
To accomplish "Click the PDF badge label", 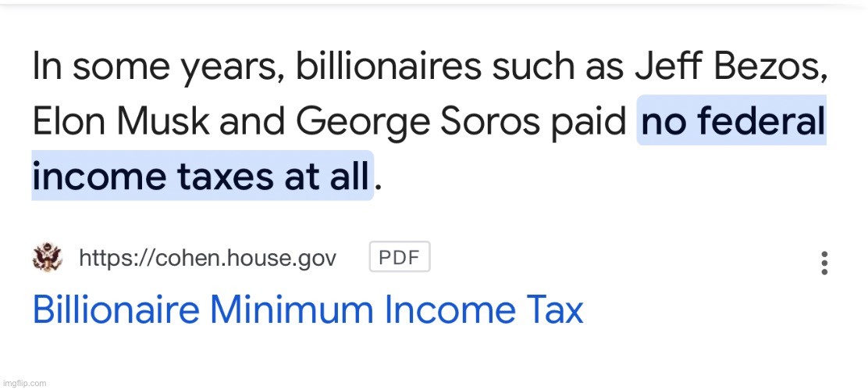I will [x=400, y=258].
